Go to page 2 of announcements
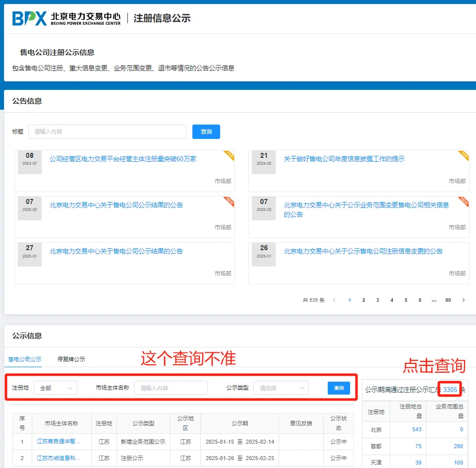Viewport: 476px width, 468px height. tap(363, 300)
